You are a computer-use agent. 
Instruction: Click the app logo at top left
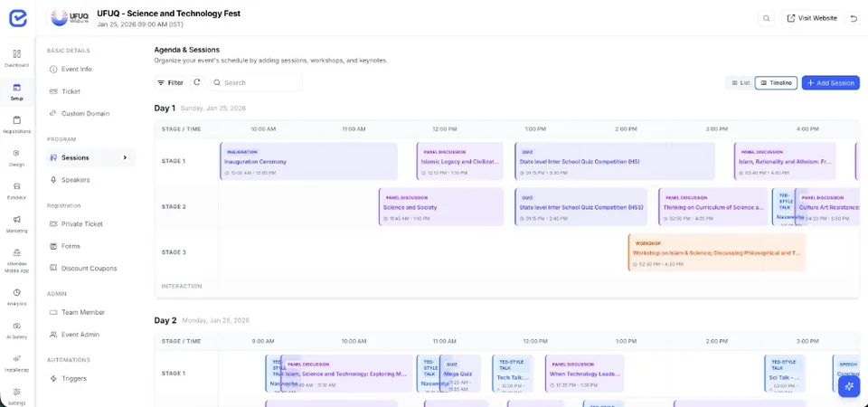pos(18,18)
